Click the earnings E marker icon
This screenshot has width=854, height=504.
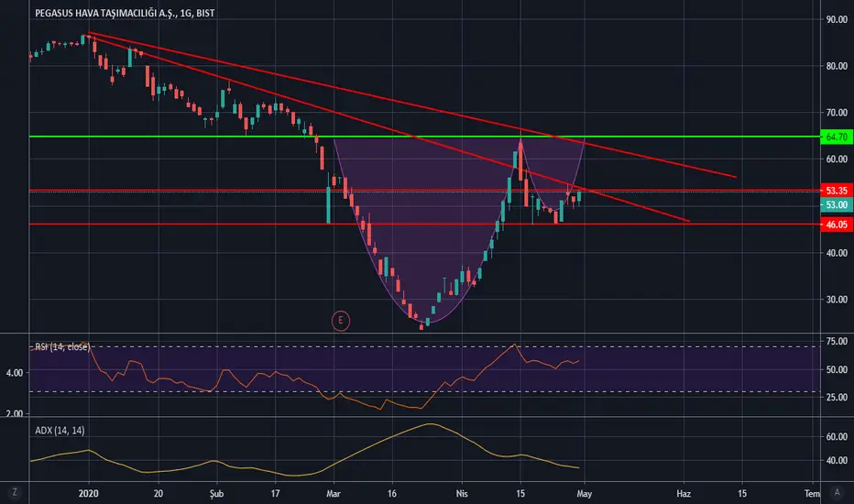click(x=340, y=321)
